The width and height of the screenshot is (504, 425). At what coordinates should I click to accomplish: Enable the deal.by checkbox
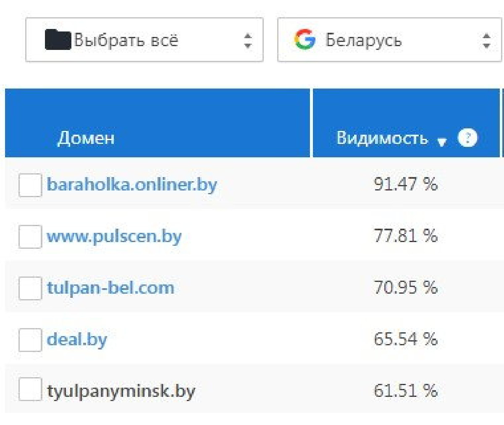point(30,340)
